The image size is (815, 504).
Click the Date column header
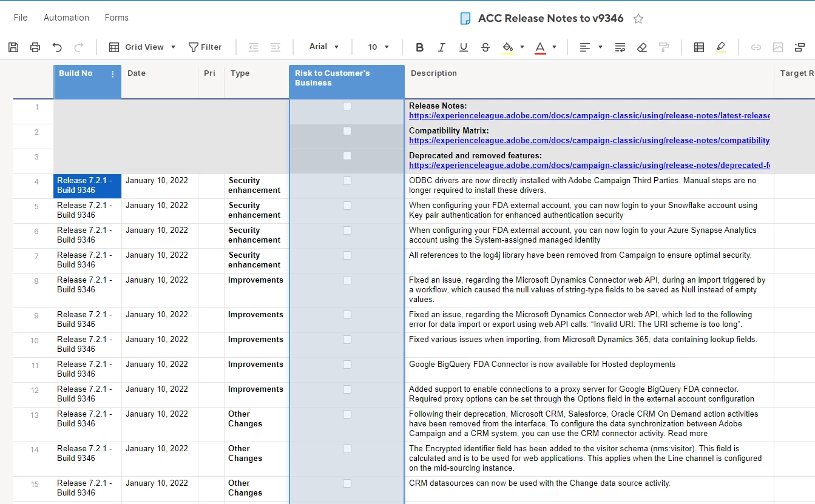tap(160, 81)
